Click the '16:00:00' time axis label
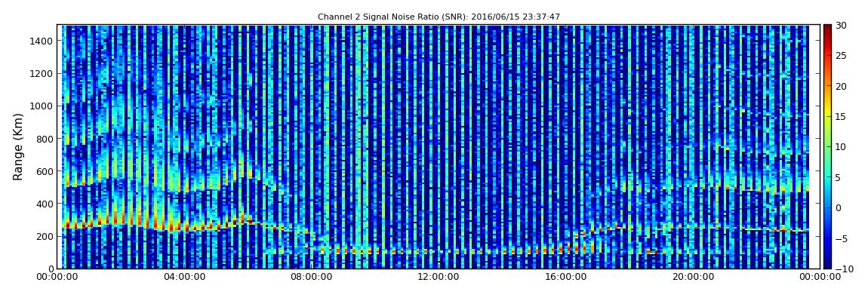868x307 pixels. [x=565, y=277]
